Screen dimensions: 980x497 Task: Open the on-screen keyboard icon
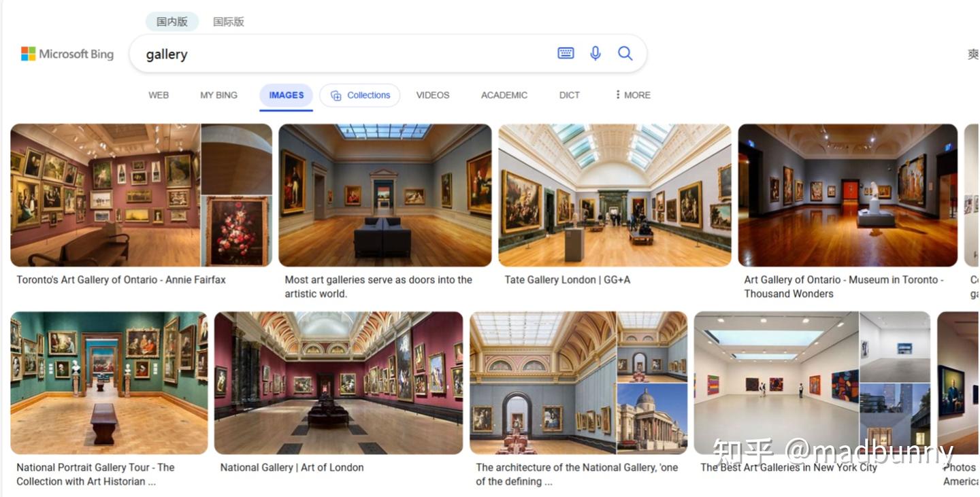(566, 53)
